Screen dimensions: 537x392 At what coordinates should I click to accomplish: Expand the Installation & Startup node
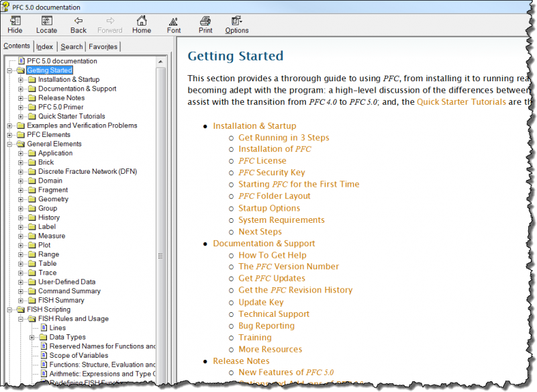tap(21, 80)
